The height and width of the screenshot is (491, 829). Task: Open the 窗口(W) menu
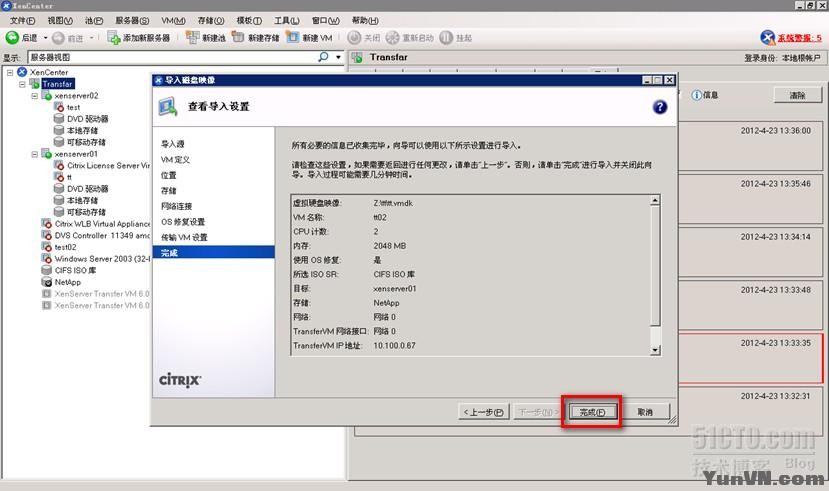[325, 21]
